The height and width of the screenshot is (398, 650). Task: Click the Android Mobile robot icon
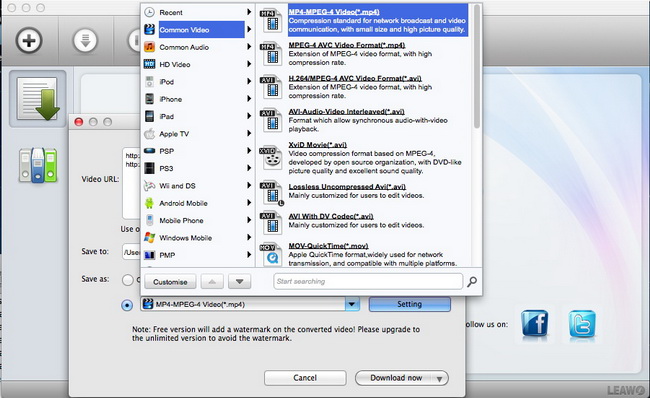pos(149,203)
